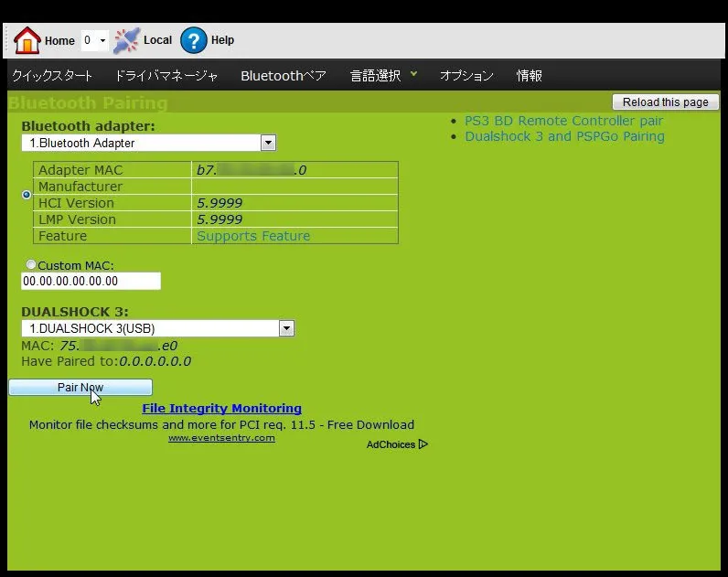Open Dualshock 3 and PSPGo Pairing link
This screenshot has height=577, width=728.
pyautogui.click(x=564, y=136)
